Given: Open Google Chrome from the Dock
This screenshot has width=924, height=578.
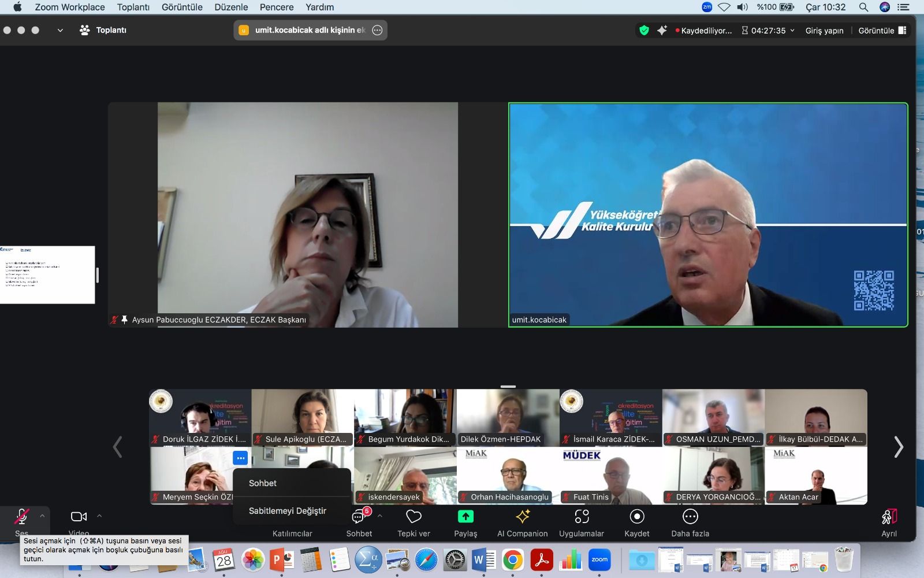Looking at the screenshot, I should pos(512,560).
